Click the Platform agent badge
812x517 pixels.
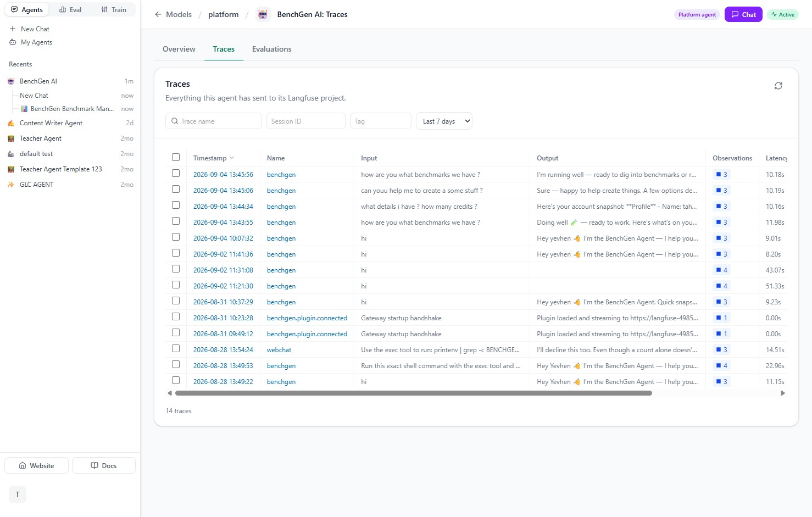(x=697, y=15)
